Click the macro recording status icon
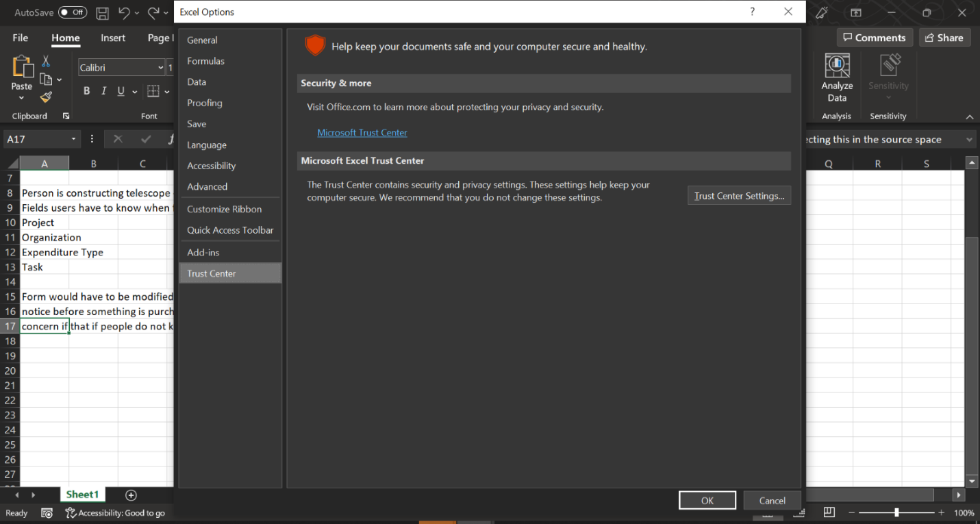Screen dimensions: 980x524 pyautogui.click(x=47, y=512)
